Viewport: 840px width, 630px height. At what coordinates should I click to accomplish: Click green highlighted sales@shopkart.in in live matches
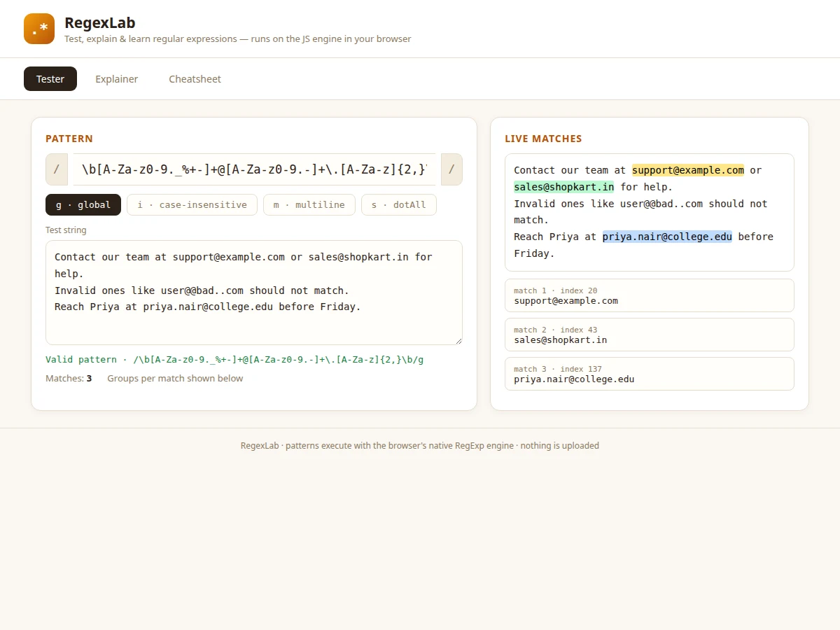point(564,187)
